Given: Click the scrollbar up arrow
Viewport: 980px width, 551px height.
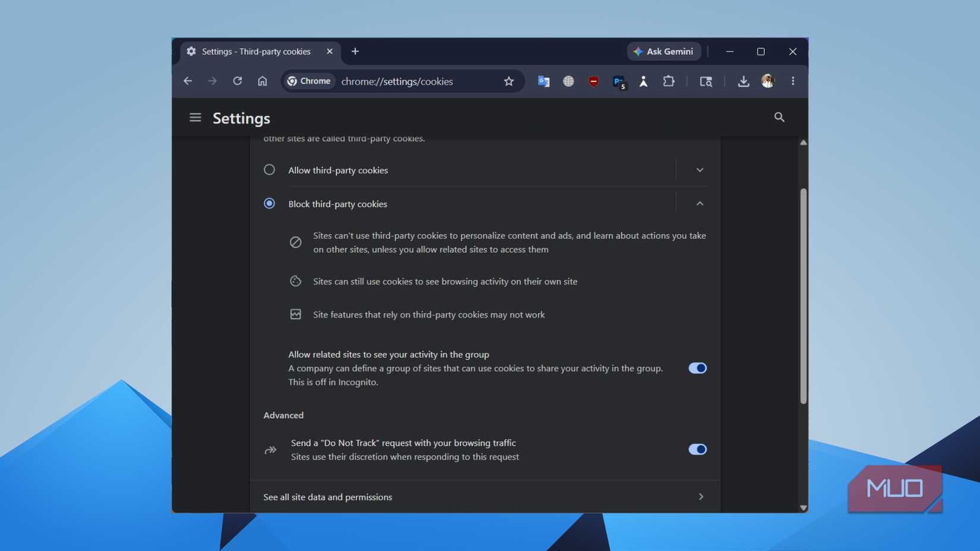Looking at the screenshot, I should (803, 142).
